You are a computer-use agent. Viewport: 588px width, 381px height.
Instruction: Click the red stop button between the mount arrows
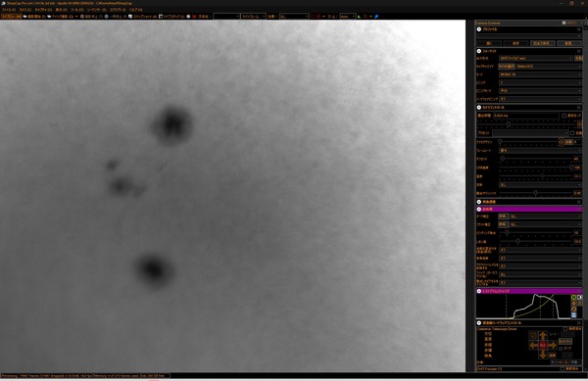click(543, 345)
